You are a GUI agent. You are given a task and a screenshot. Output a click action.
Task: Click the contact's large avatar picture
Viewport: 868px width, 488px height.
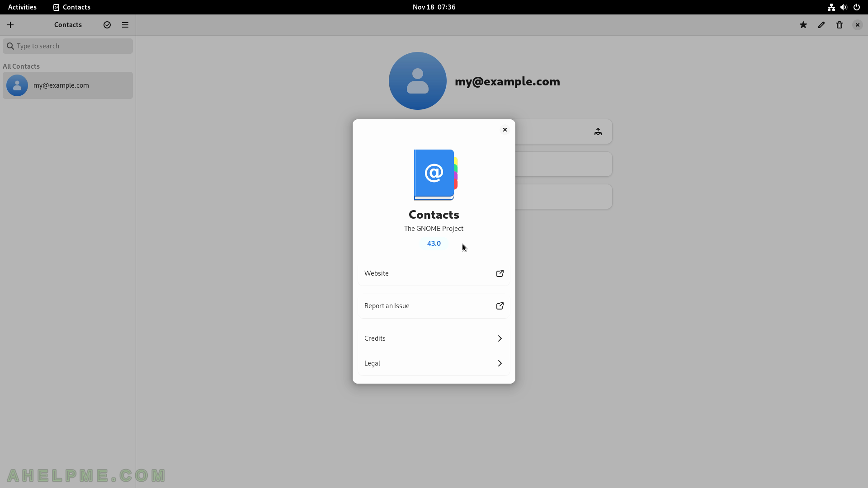[x=418, y=81]
